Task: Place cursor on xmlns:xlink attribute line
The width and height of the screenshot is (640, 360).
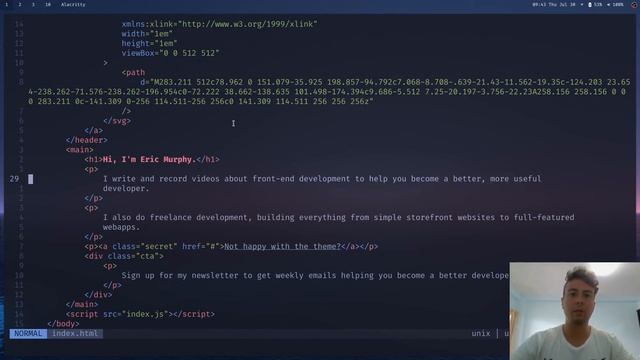Action: pyautogui.click(x=219, y=24)
